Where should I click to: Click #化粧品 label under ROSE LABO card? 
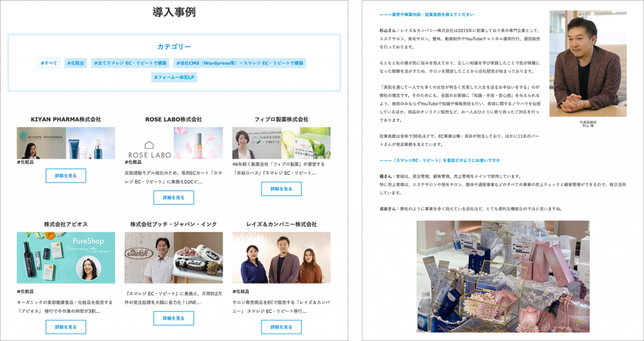[x=133, y=162]
